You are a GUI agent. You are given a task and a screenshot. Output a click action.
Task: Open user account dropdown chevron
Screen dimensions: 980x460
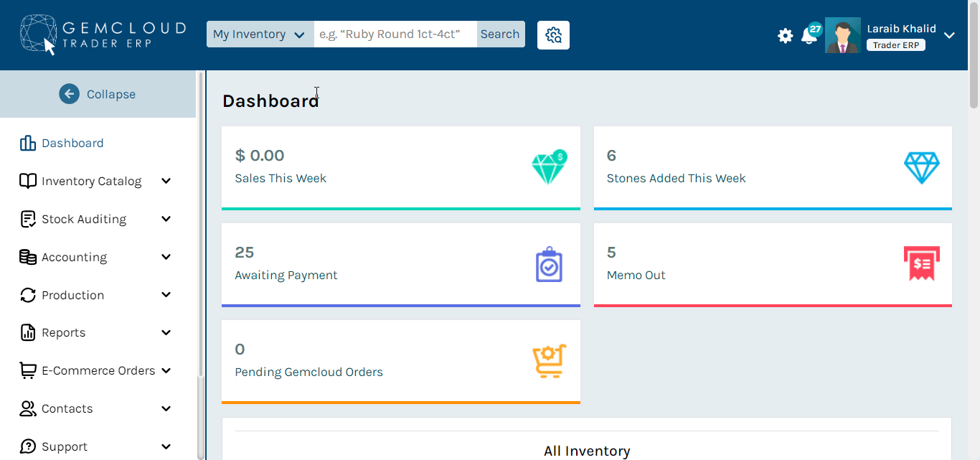(x=949, y=35)
